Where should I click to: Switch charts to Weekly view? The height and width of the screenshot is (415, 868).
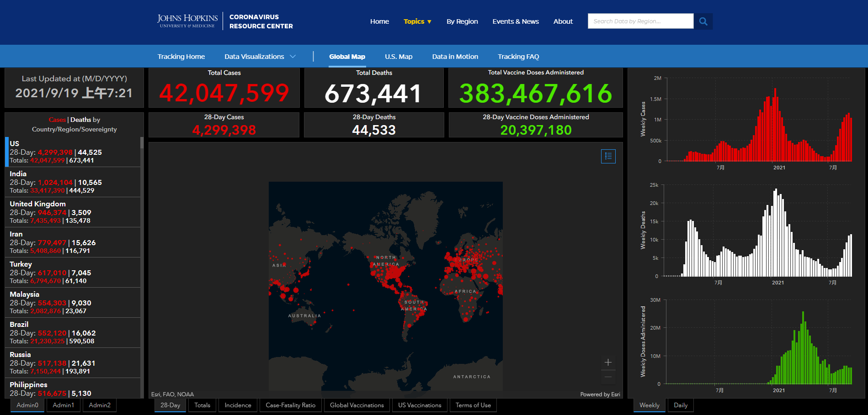(649, 405)
